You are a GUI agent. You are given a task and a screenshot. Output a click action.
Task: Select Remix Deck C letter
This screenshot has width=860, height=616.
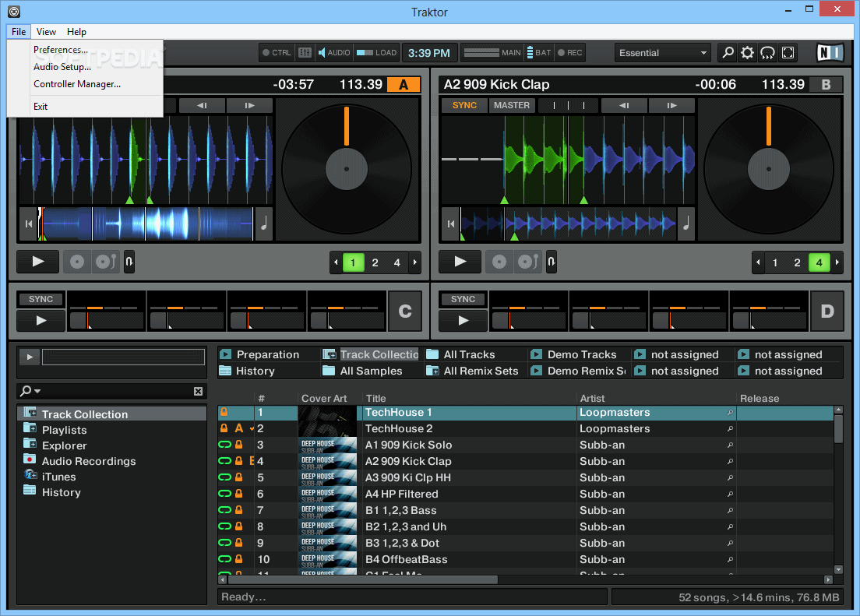point(405,312)
